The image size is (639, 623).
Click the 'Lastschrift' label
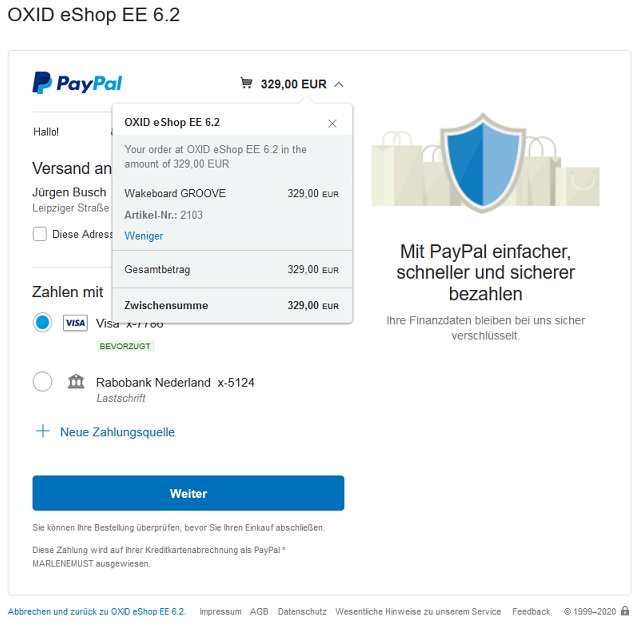(121, 398)
